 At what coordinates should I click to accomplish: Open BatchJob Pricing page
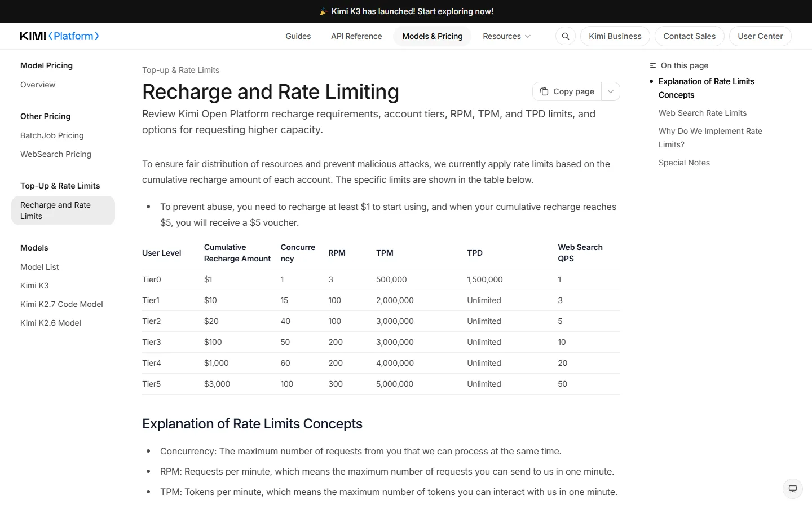pyautogui.click(x=52, y=135)
